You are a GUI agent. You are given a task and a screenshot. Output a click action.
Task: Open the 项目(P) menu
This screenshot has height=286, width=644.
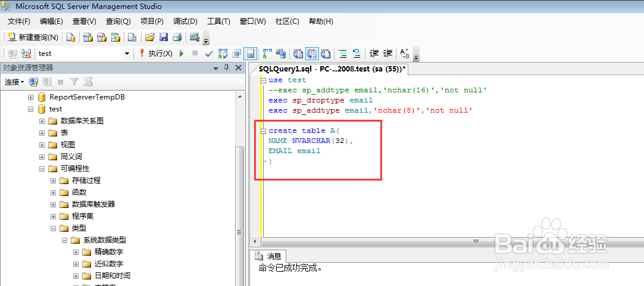(152, 21)
